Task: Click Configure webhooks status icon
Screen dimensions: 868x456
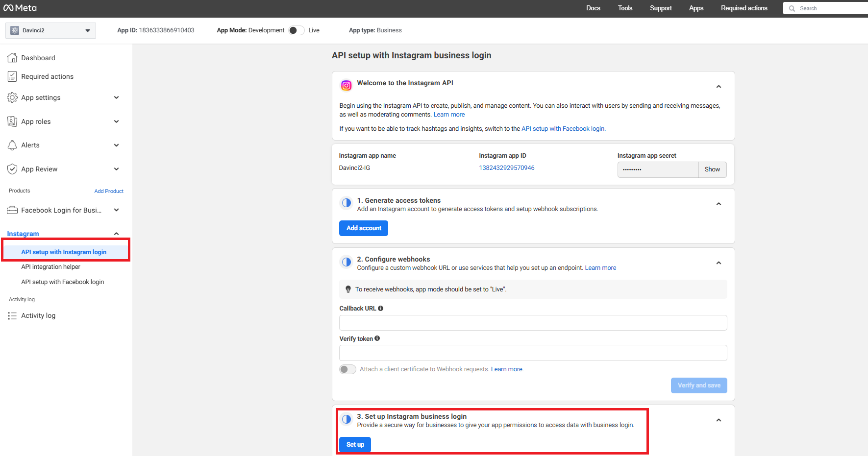Action: [347, 262]
